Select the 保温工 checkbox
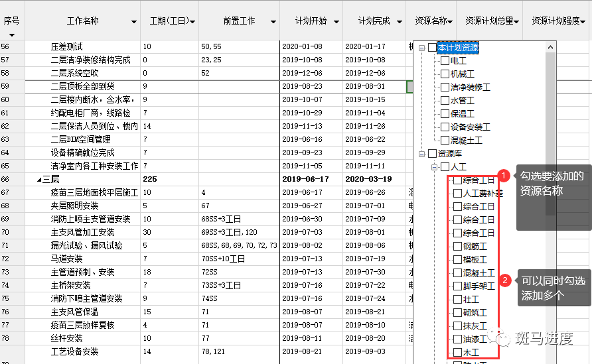Image resolution: width=592 pixels, height=364 pixels. (x=445, y=113)
